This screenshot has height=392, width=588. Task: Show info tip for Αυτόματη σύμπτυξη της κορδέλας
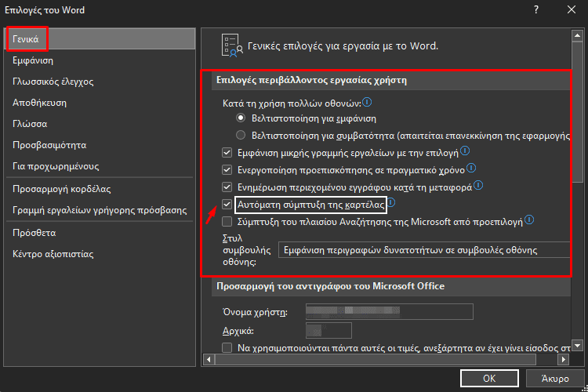(391, 202)
